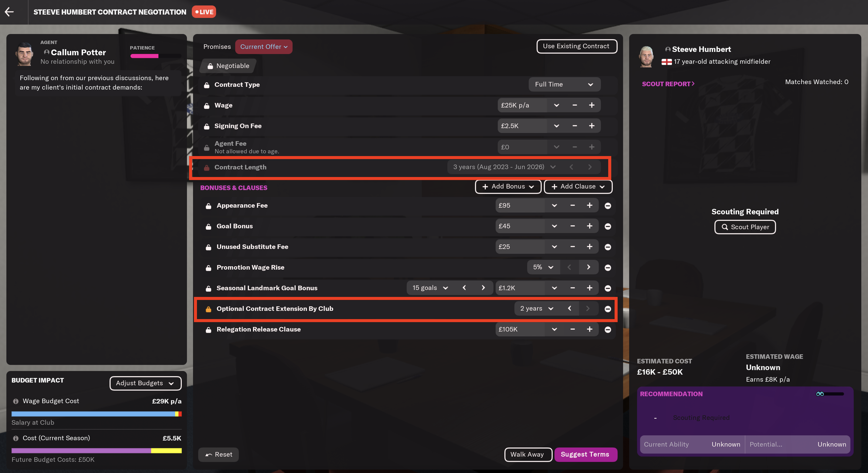868x473 pixels.
Task: Remove the Appearance Fee bonus with minus-circle
Action: pyautogui.click(x=608, y=206)
